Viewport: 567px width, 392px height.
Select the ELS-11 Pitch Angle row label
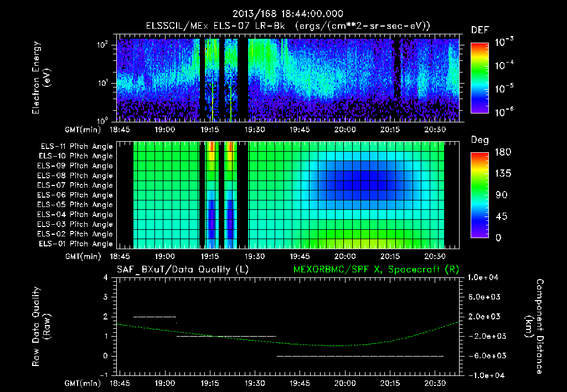pyautogui.click(x=76, y=147)
